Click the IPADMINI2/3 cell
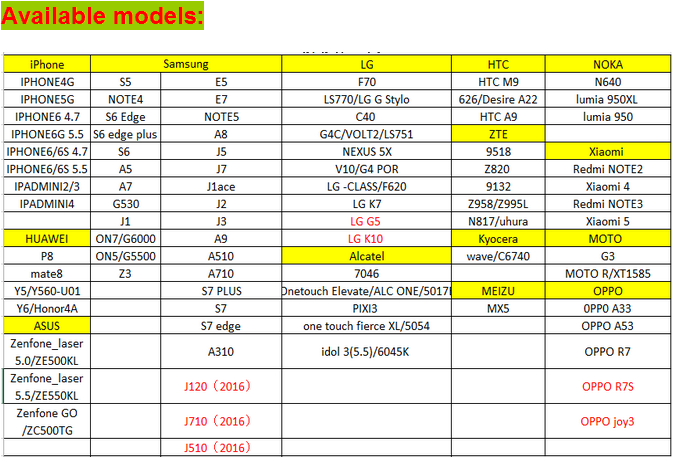The image size is (673, 458). [x=47, y=187]
